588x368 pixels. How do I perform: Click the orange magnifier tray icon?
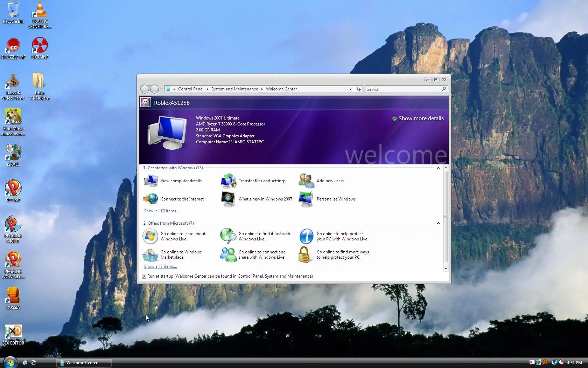click(545, 362)
